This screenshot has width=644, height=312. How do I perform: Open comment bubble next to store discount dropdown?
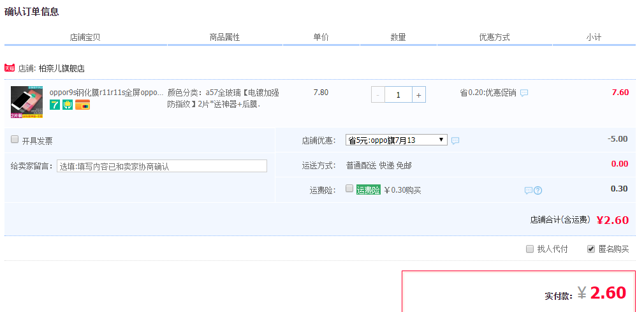455,140
